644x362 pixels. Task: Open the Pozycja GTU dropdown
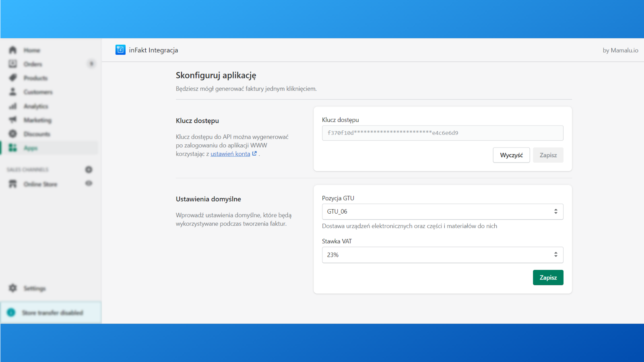click(442, 212)
